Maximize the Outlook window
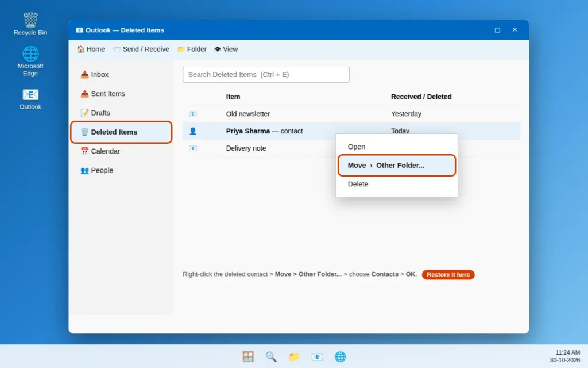588x368 pixels. point(497,30)
